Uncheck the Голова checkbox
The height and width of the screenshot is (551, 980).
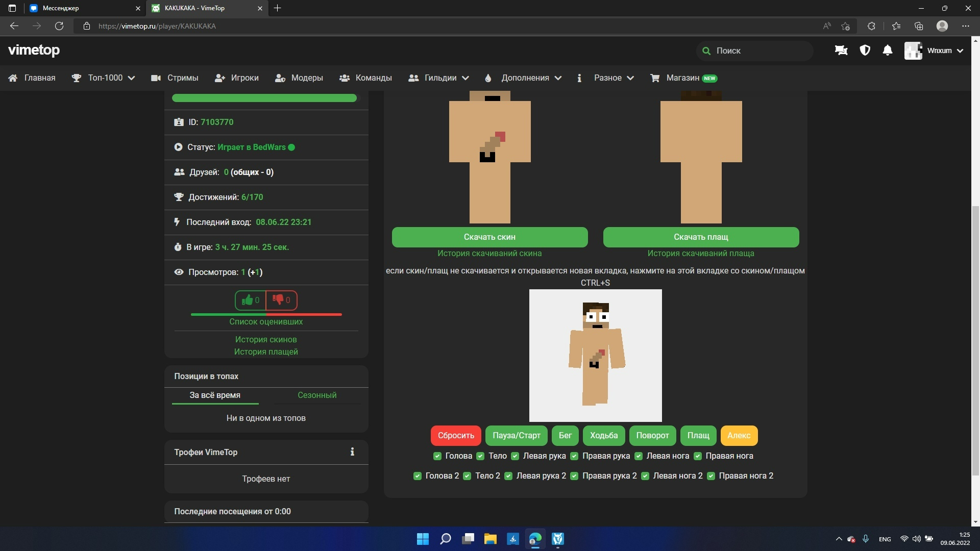(437, 456)
